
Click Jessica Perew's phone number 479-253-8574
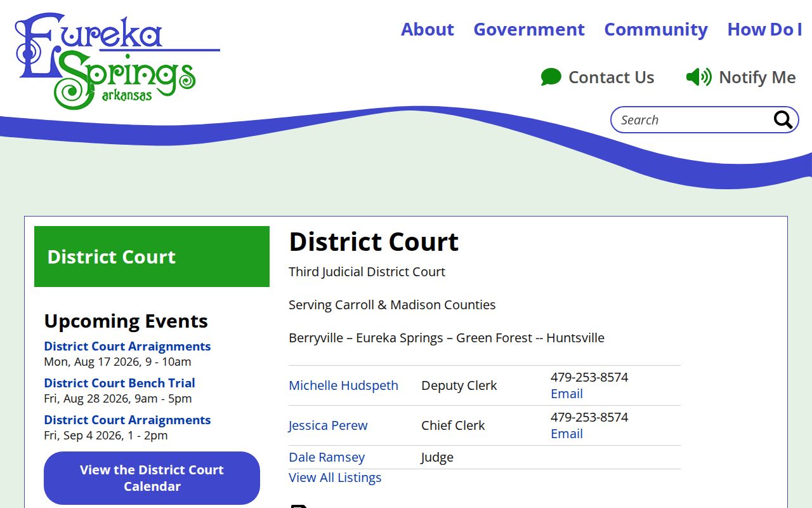click(589, 417)
